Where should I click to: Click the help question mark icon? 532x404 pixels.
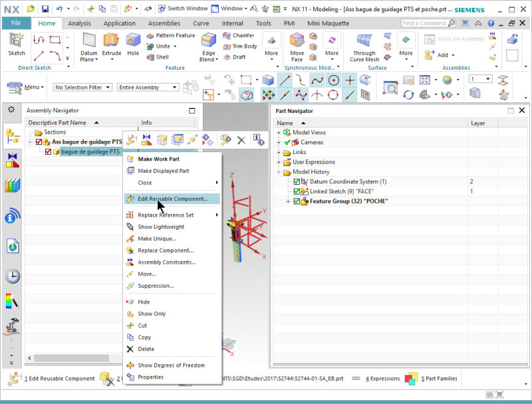(491, 23)
